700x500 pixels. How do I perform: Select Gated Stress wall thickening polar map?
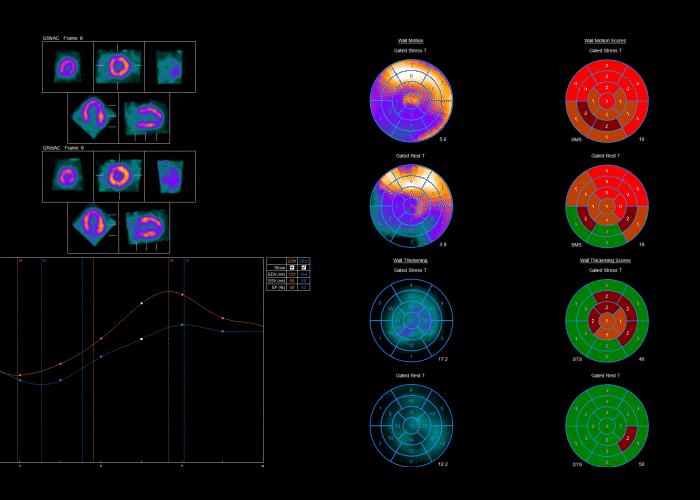(412, 321)
